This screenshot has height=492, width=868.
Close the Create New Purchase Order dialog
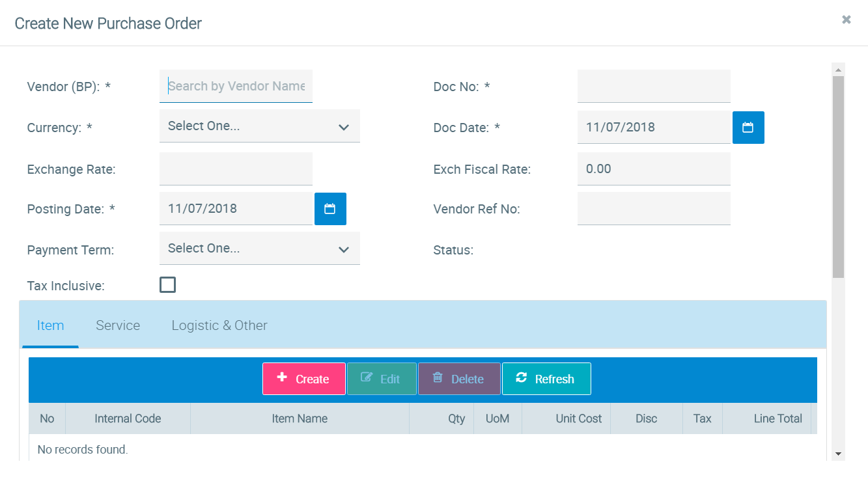(846, 20)
